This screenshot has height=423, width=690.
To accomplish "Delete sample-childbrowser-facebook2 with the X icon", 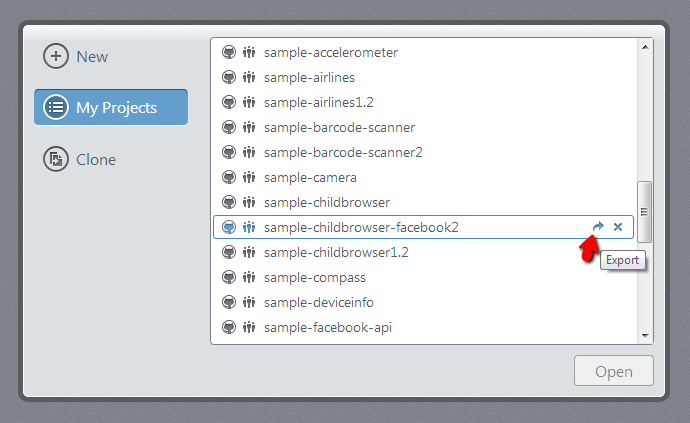I will (618, 227).
